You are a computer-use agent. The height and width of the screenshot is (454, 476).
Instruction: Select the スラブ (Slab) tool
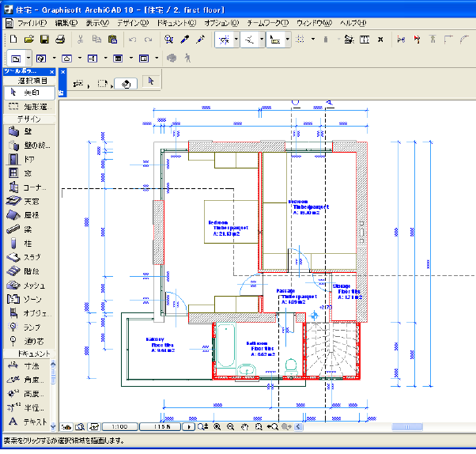(x=28, y=257)
